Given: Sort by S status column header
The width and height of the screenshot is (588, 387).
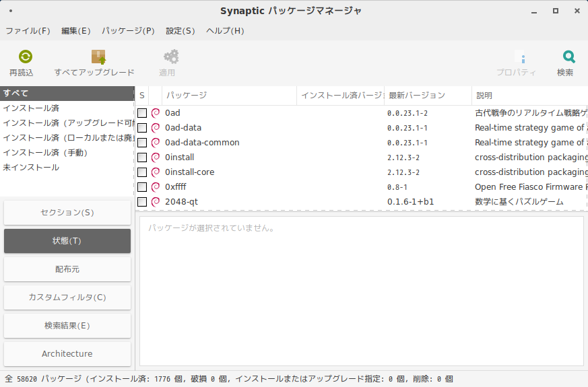Looking at the screenshot, I should [141, 96].
